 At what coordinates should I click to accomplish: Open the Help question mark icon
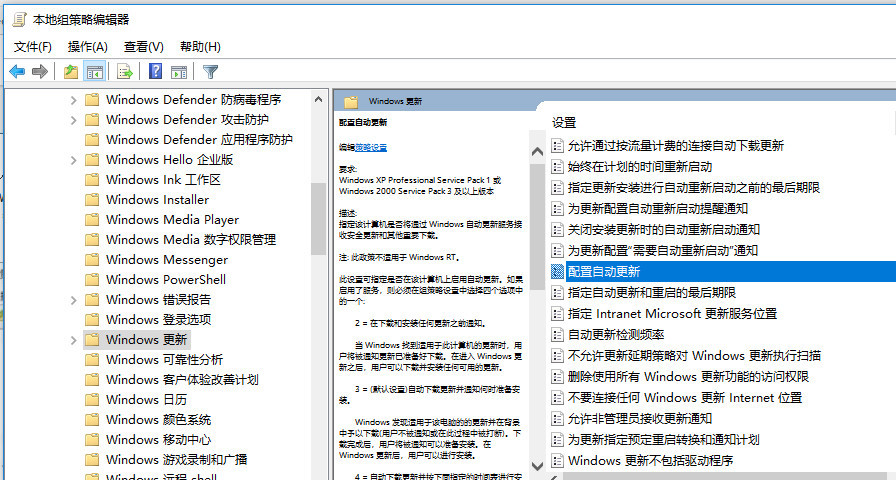pos(155,71)
